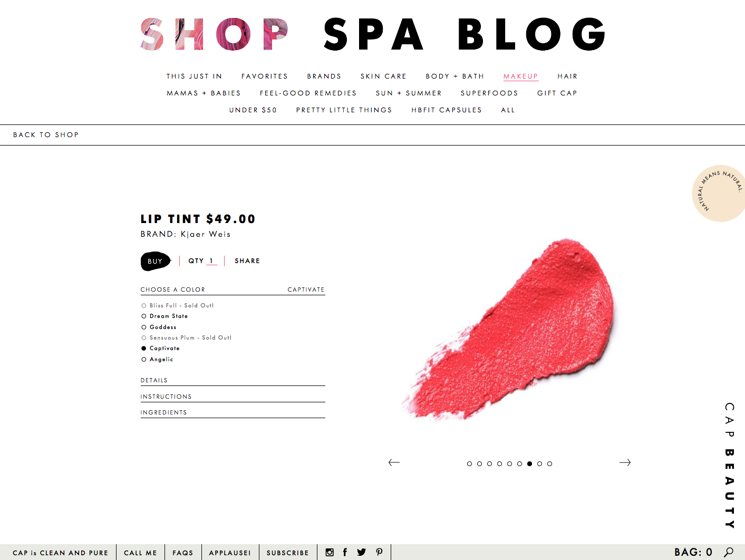Image resolution: width=745 pixels, height=560 pixels.
Task: Expand the Ingredients section
Action: 233,413
